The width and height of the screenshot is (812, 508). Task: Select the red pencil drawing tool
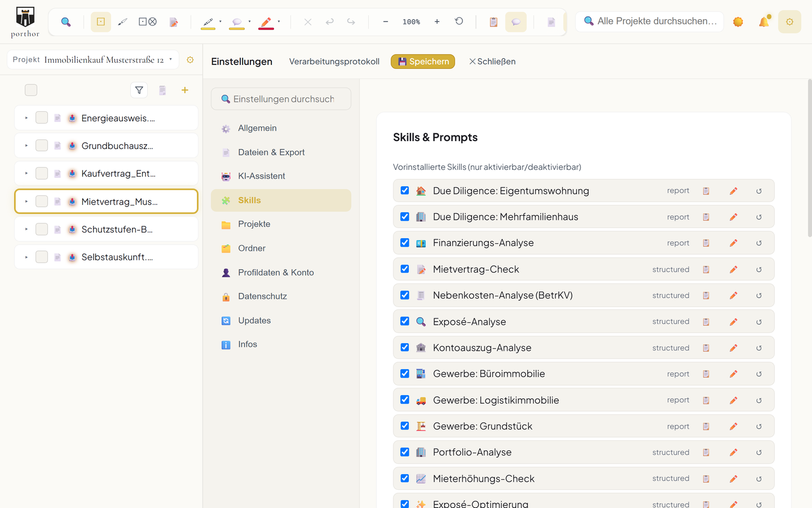[x=266, y=22]
